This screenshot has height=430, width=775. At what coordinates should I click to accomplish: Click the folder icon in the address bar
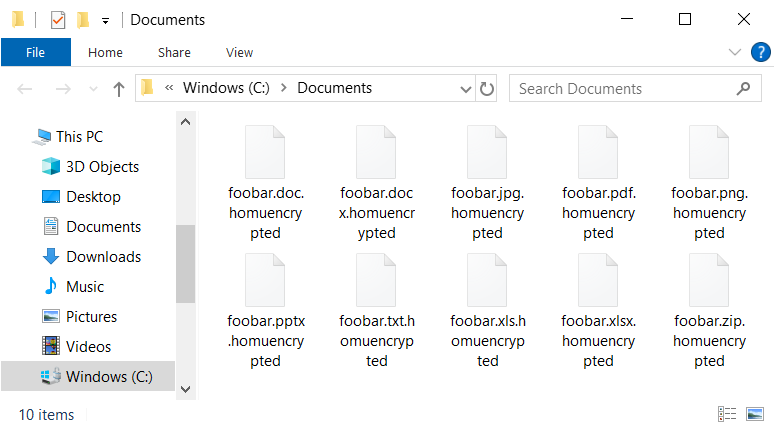pos(147,88)
